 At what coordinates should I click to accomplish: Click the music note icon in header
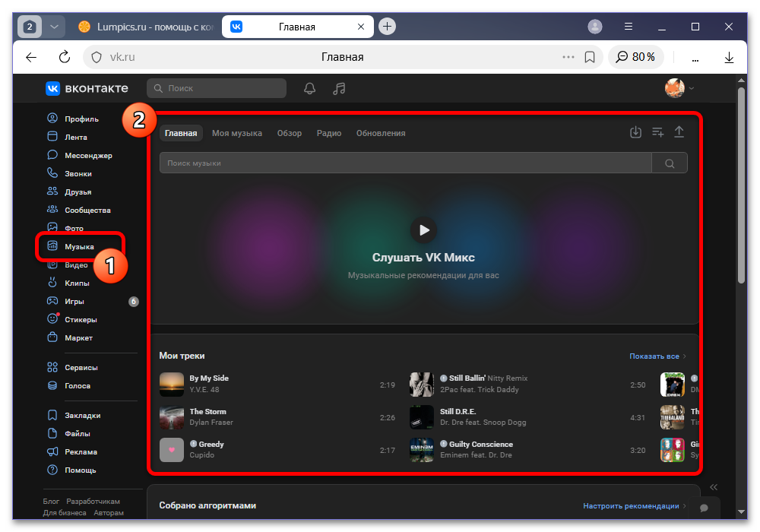[339, 88]
